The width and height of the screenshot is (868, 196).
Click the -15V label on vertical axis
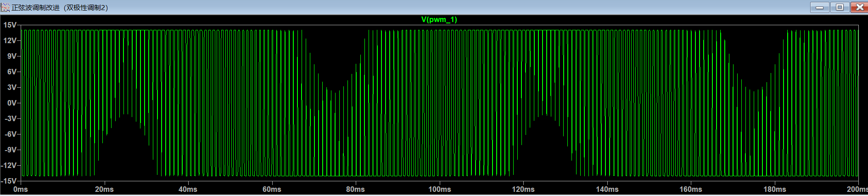(9, 181)
